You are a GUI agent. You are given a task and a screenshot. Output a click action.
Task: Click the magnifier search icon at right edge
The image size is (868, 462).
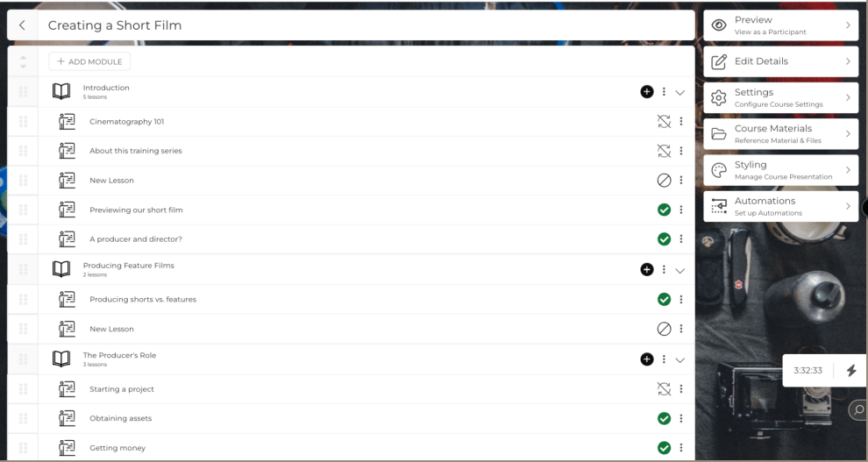[858, 409]
